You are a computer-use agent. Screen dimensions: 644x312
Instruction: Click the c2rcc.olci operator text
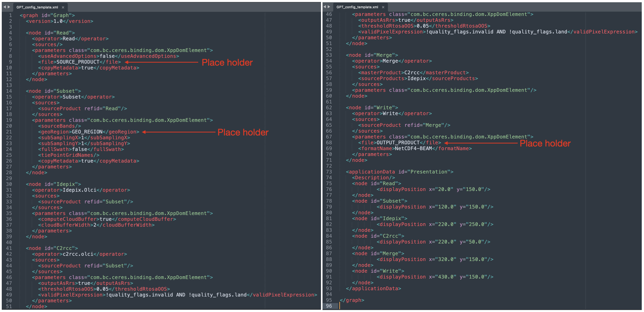[x=78, y=254]
